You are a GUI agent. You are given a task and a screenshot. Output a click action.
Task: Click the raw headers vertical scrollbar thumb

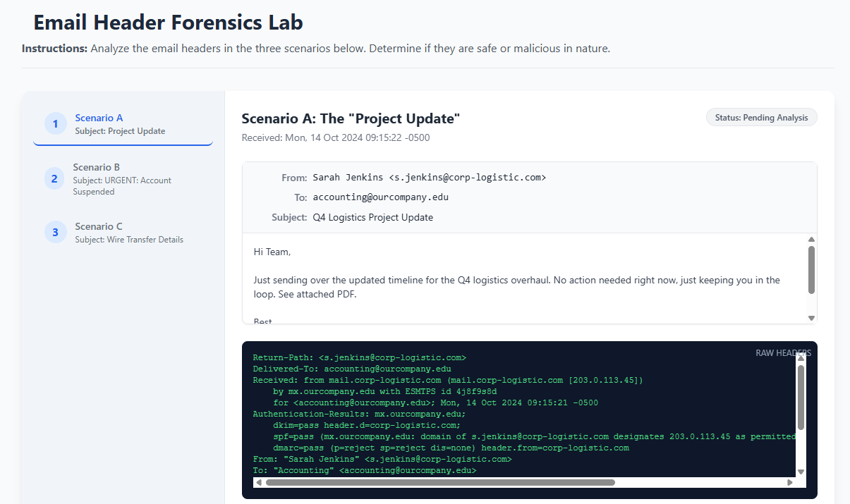click(801, 397)
